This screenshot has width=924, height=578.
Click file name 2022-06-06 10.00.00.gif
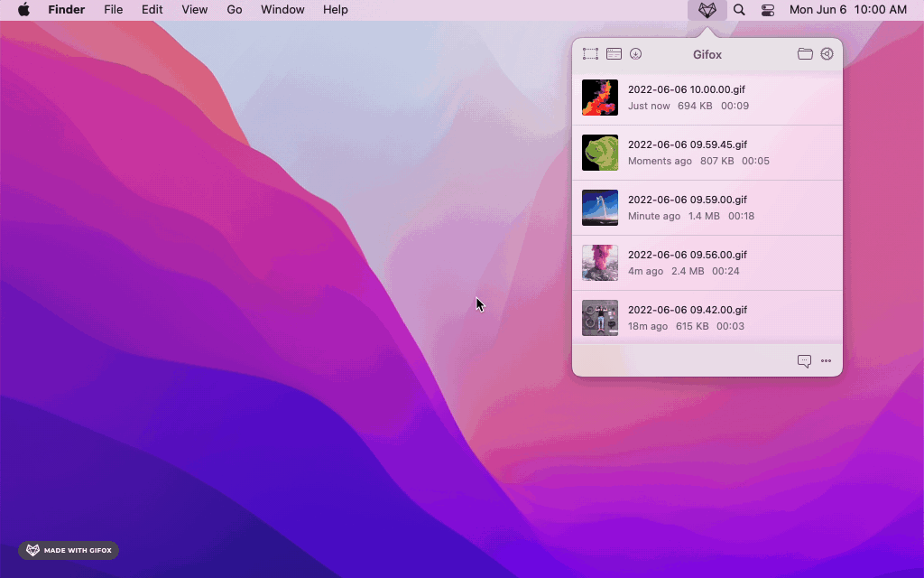coord(687,89)
